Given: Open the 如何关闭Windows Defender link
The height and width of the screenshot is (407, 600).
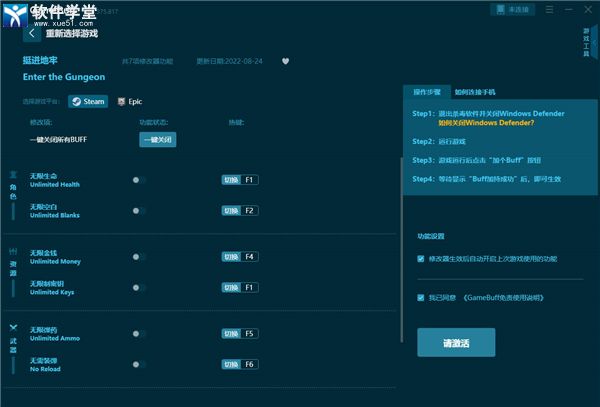Looking at the screenshot, I should coord(486,123).
